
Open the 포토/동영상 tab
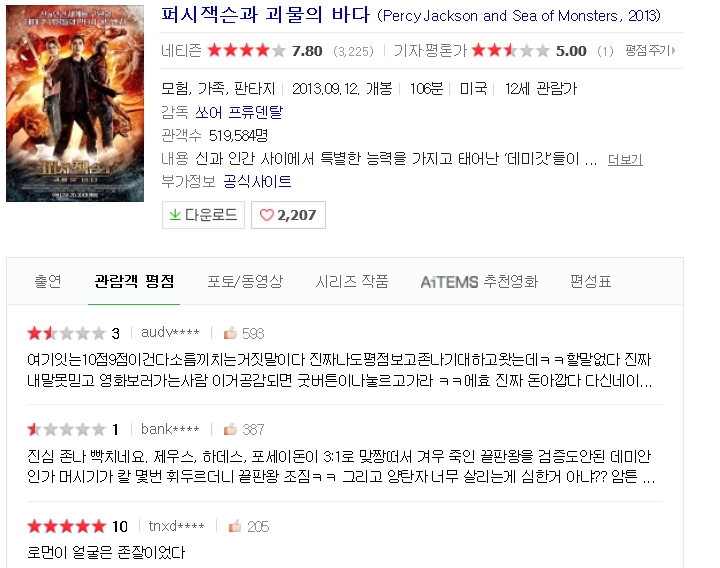point(245,281)
